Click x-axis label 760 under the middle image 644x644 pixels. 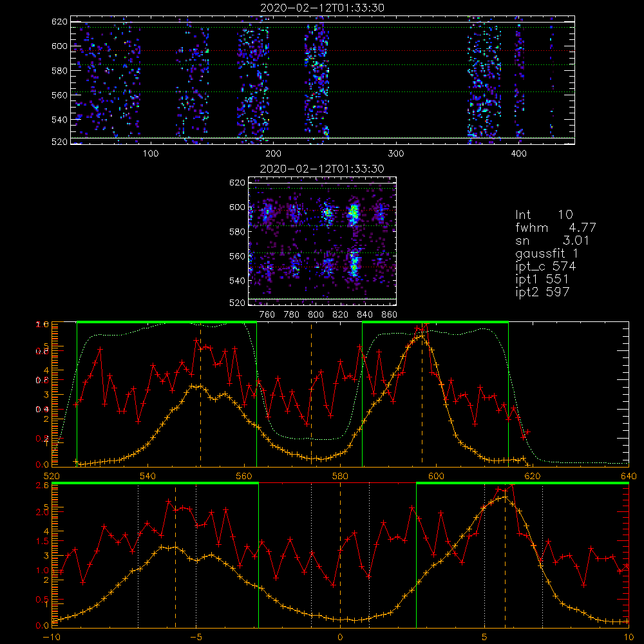coord(267,315)
